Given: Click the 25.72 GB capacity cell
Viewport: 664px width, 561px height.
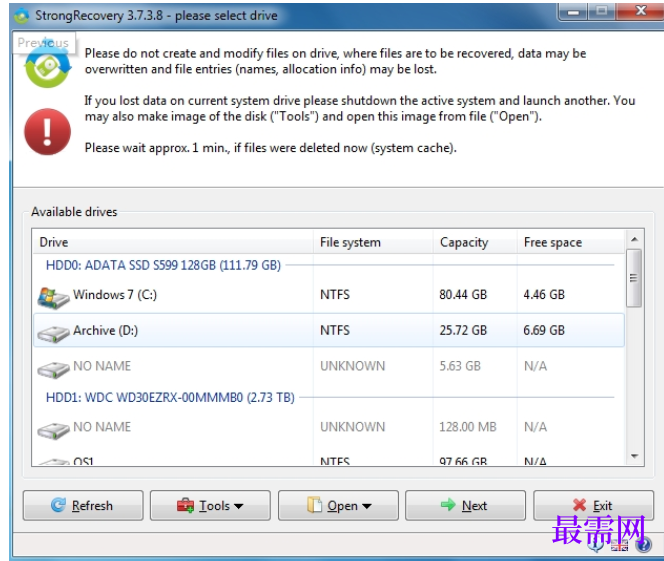Looking at the screenshot, I should [463, 330].
